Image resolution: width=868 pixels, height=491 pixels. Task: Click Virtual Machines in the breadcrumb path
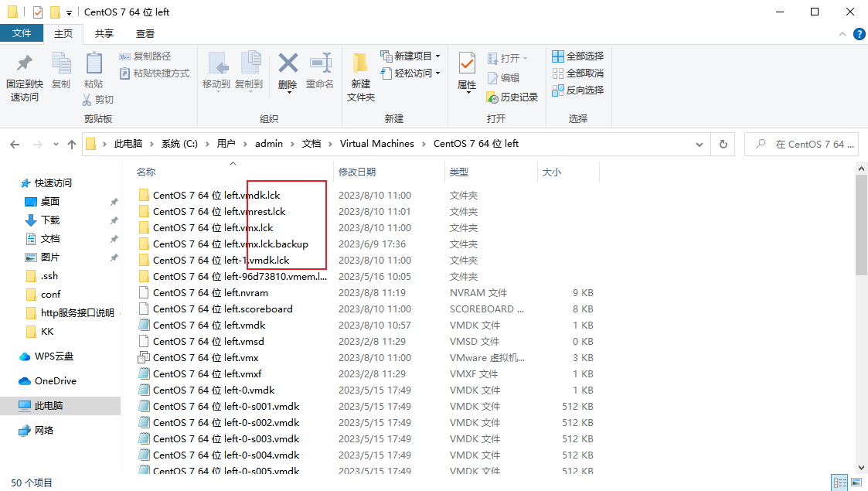pyautogui.click(x=377, y=143)
